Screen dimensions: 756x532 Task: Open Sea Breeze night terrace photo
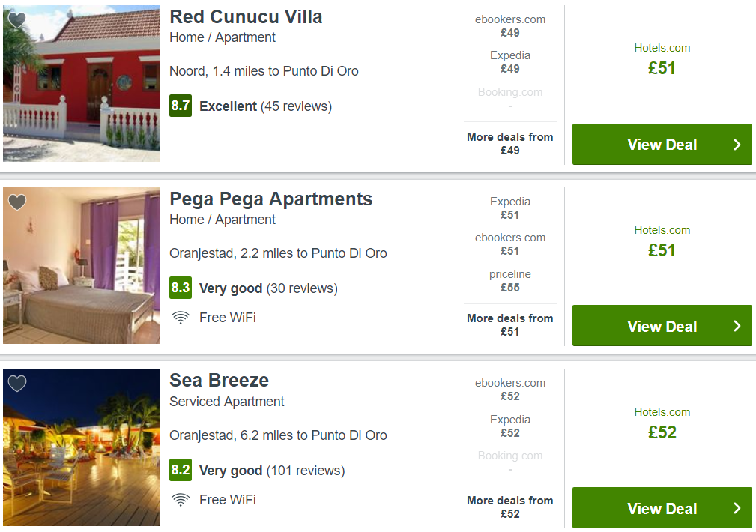[81, 447]
